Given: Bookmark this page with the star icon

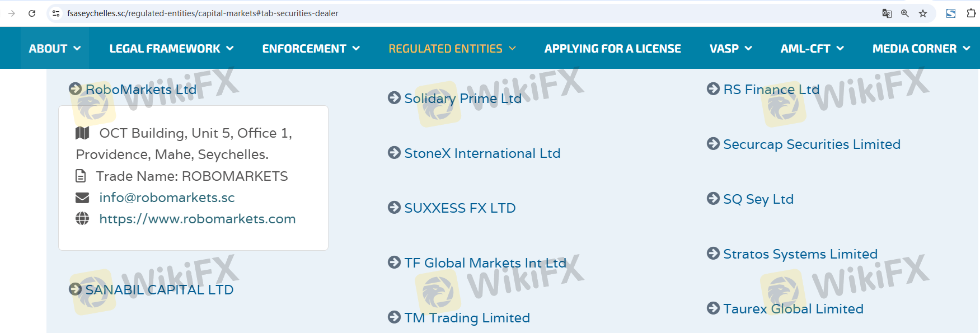Looking at the screenshot, I should tap(923, 13).
